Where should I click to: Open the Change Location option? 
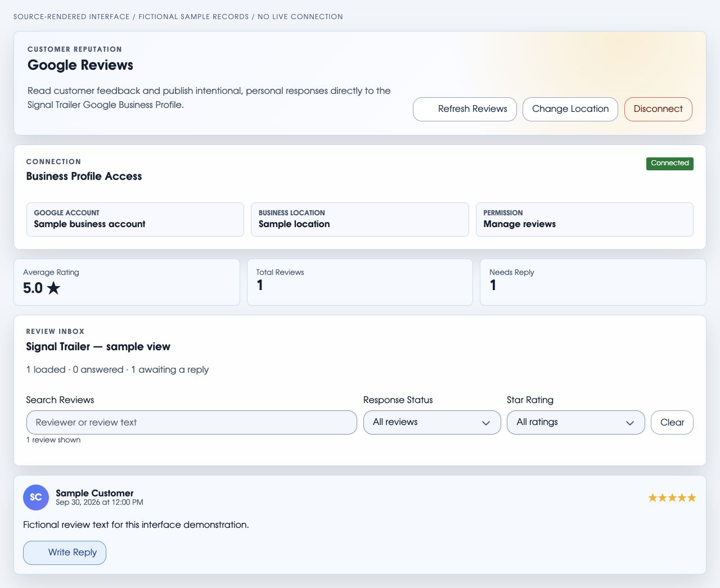(x=570, y=109)
